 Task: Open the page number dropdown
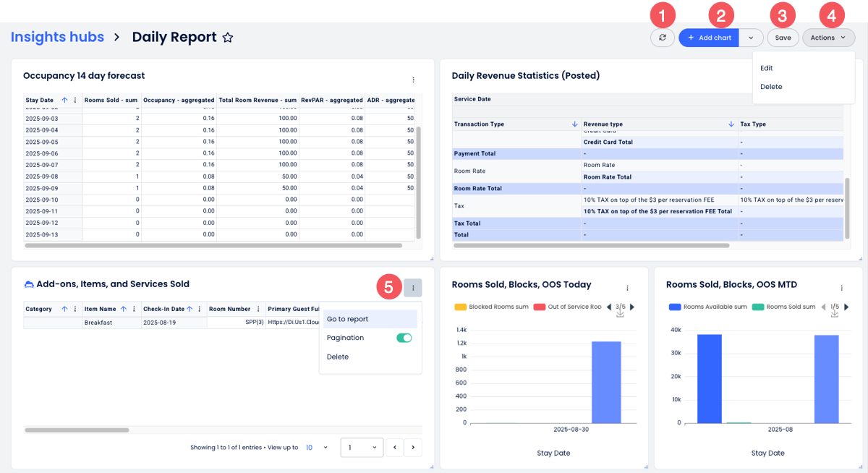point(361,448)
